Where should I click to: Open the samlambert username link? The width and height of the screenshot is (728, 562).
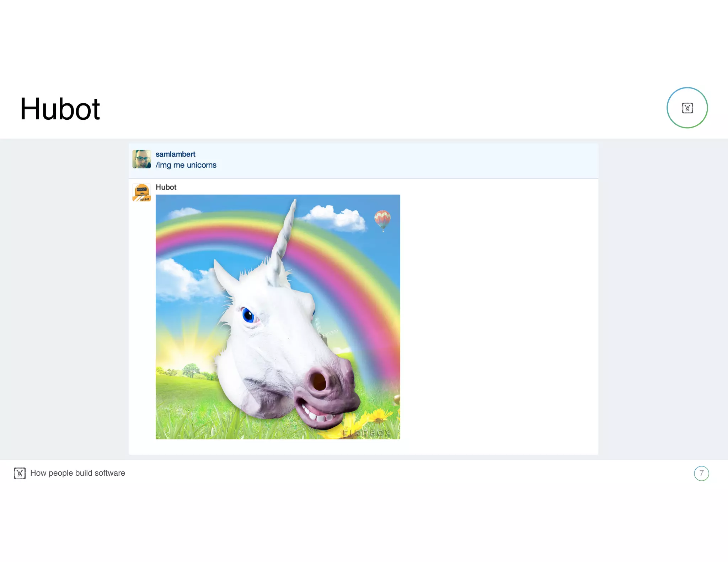tap(176, 154)
